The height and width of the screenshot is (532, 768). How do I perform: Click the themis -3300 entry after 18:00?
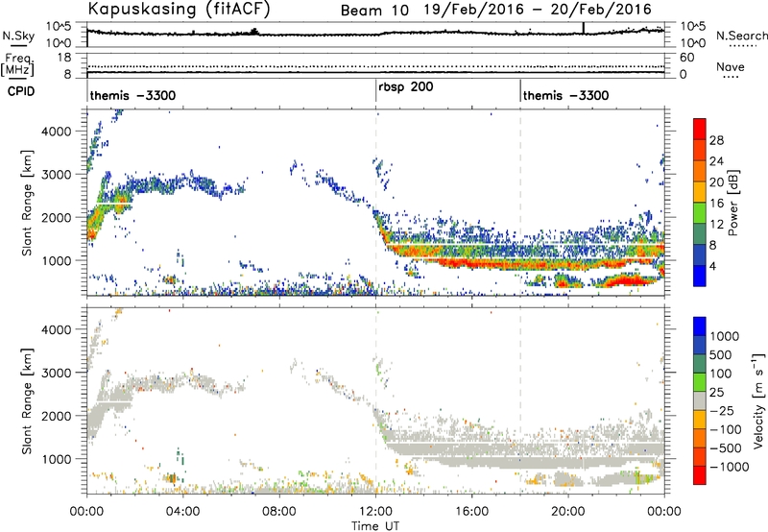[x=565, y=95]
